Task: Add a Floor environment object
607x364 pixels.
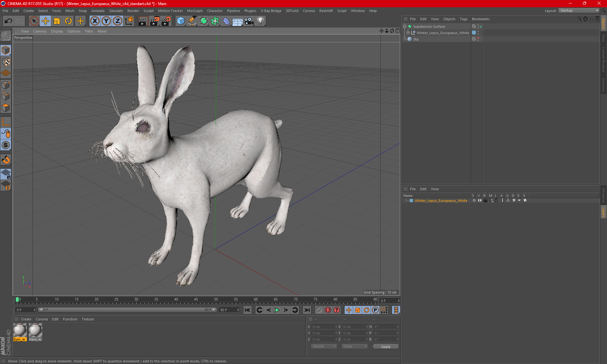Action: (237, 21)
